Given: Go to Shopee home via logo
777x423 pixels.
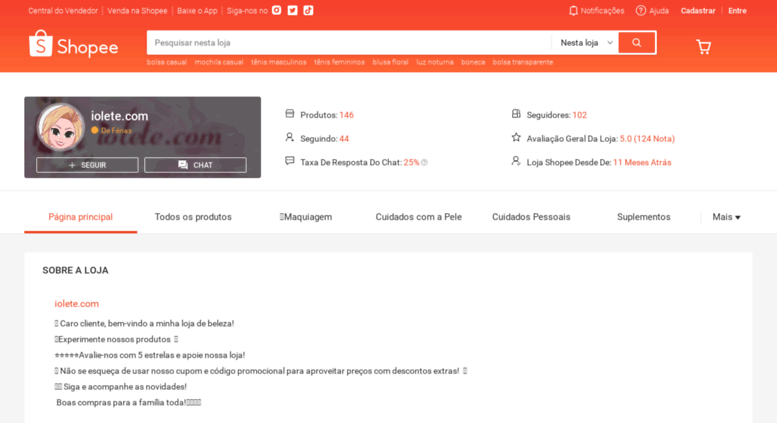Looking at the screenshot, I should (x=73, y=44).
